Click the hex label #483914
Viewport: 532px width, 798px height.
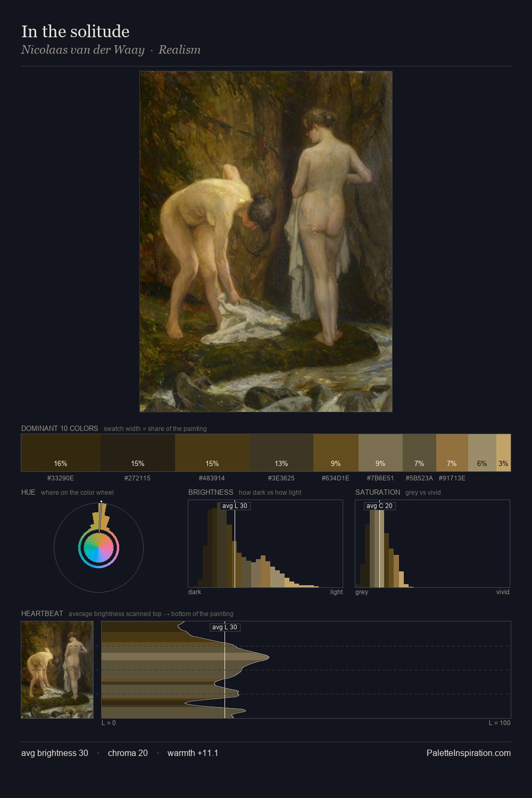point(212,478)
